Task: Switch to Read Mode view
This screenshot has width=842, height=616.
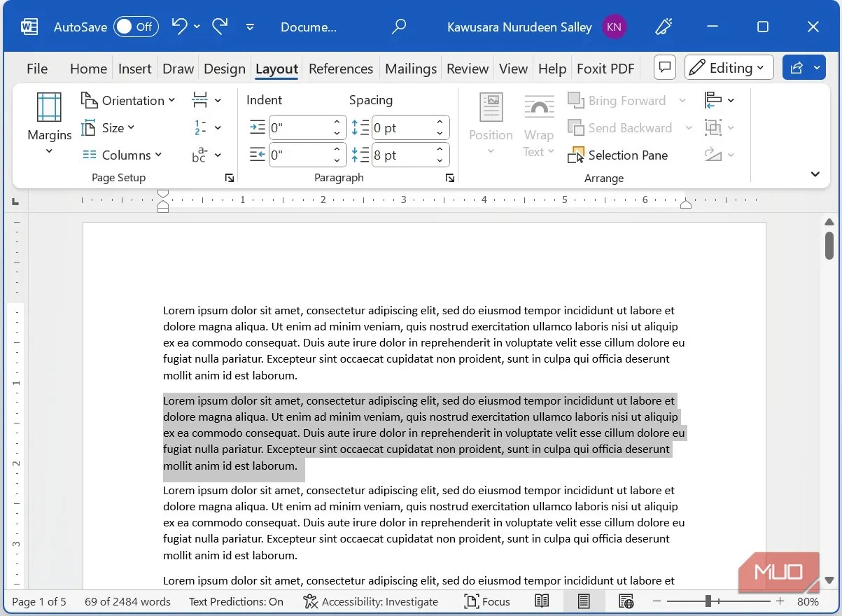Action: 541,601
